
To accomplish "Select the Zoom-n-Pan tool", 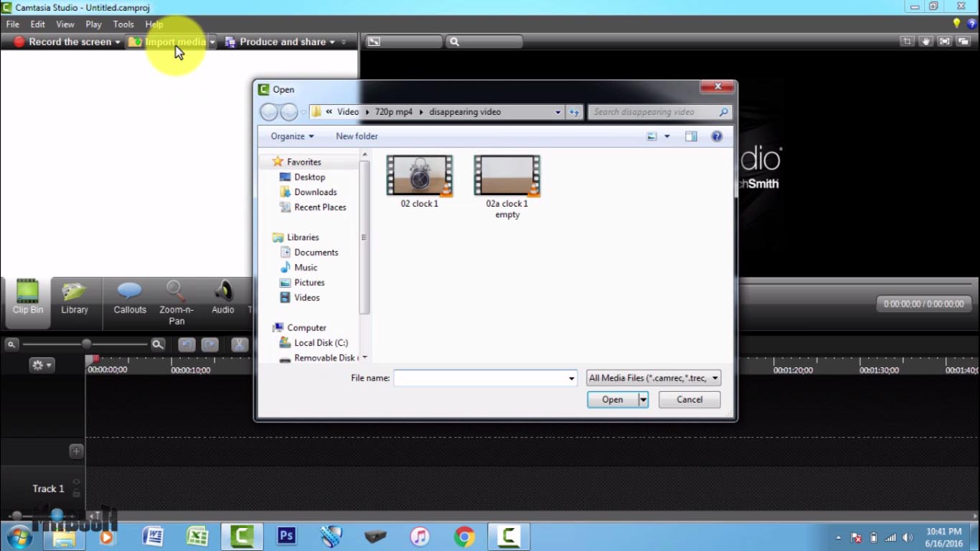I will coord(176,300).
